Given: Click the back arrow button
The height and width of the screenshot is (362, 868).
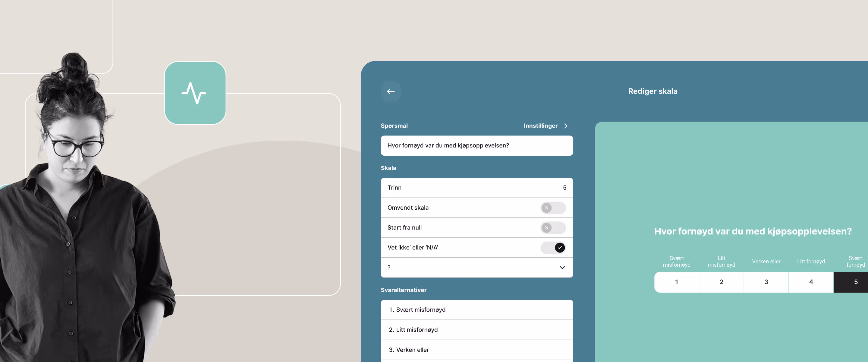Looking at the screenshot, I should click(x=391, y=91).
